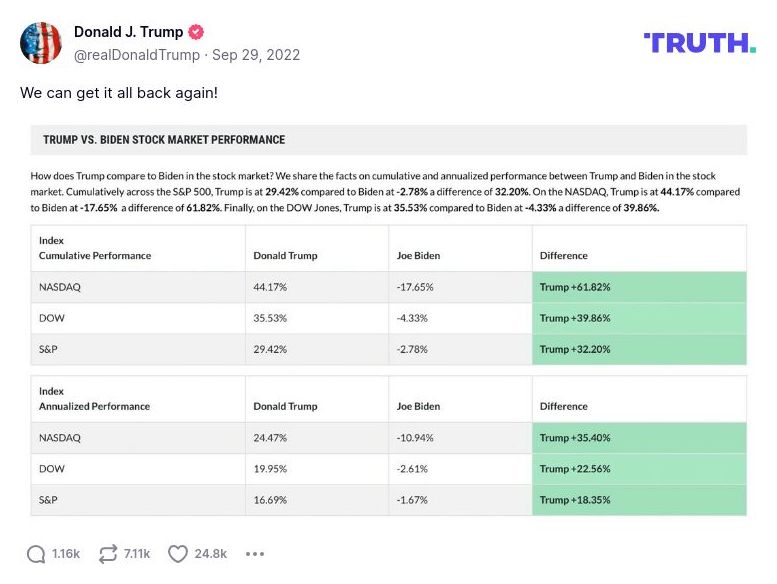Click the "TRUMP VS. BIDEN STOCK MARKET PERFORMANCE" heading
Viewport: 777px width, 584px height.
tap(164, 140)
